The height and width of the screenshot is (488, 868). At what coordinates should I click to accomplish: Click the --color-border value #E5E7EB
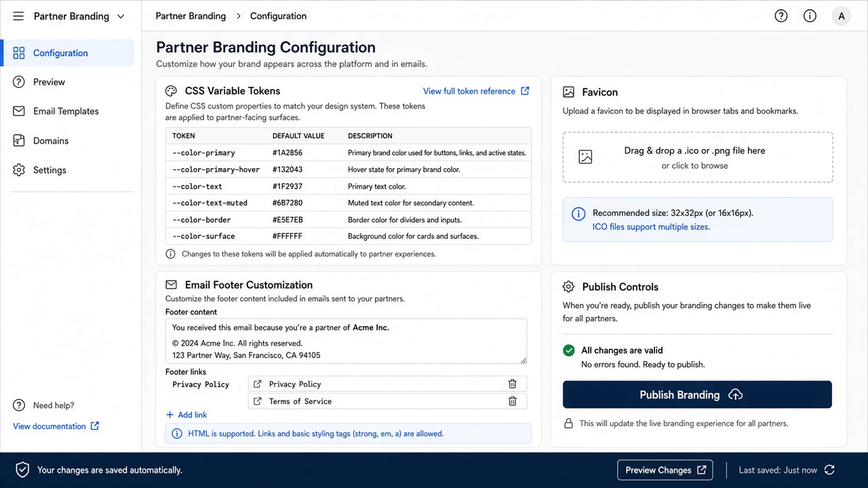pyautogui.click(x=288, y=220)
